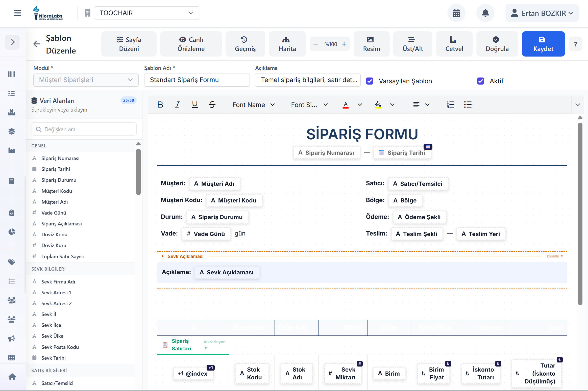Screen dimensions: 588x391
Task: Open the Sayfa Düzeni panel
Action: pos(129,44)
